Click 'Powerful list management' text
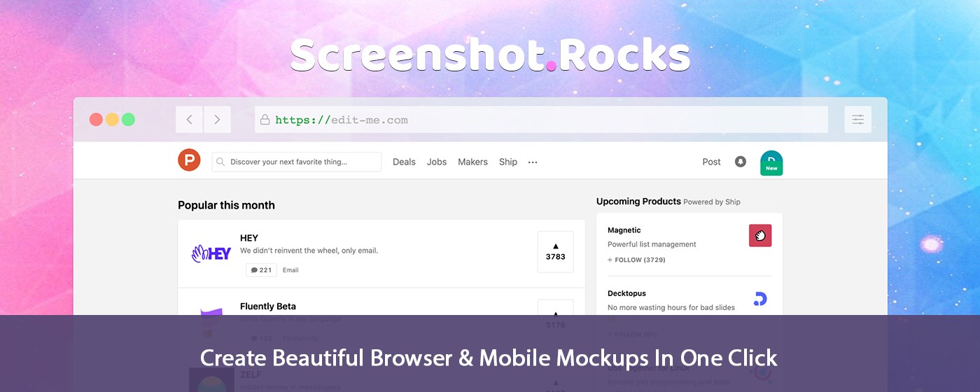This screenshot has height=392, width=980. click(x=652, y=244)
